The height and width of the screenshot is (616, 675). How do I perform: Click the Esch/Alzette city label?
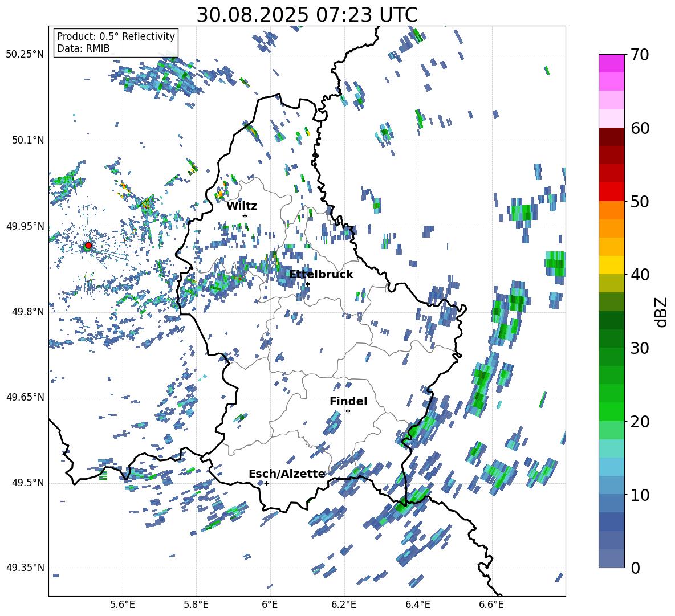pyautogui.click(x=287, y=474)
